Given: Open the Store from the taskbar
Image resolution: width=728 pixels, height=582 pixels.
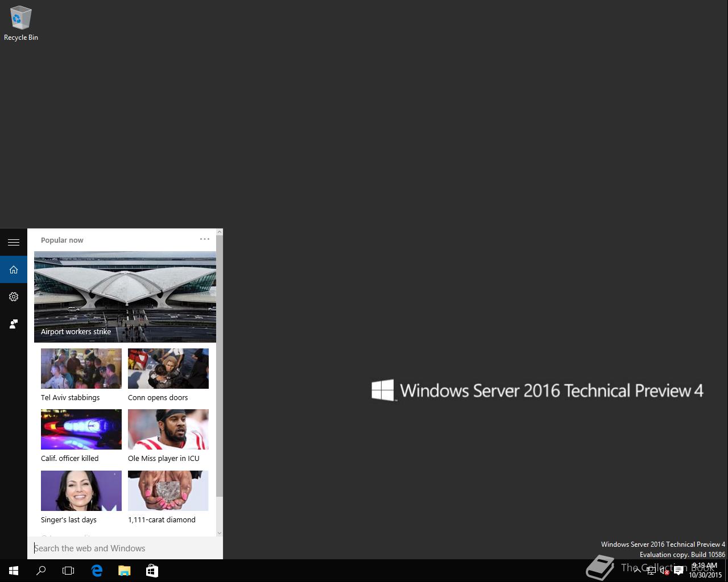Looking at the screenshot, I should tap(152, 571).
